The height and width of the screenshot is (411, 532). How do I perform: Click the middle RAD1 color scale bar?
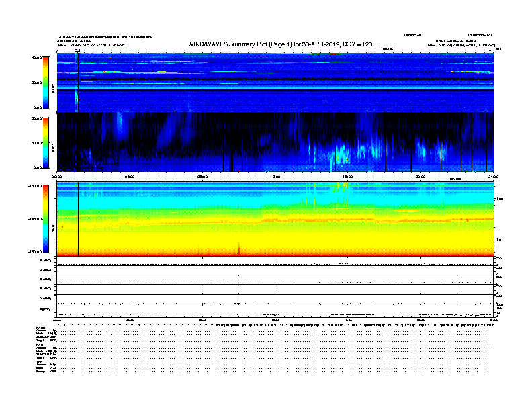coord(46,143)
